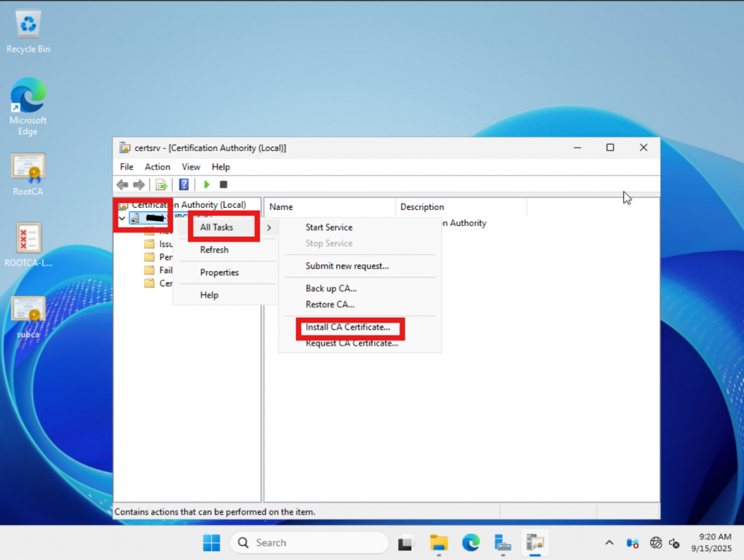Show hidden icons in system tray
Screen dimensions: 744x560
pos(609,543)
